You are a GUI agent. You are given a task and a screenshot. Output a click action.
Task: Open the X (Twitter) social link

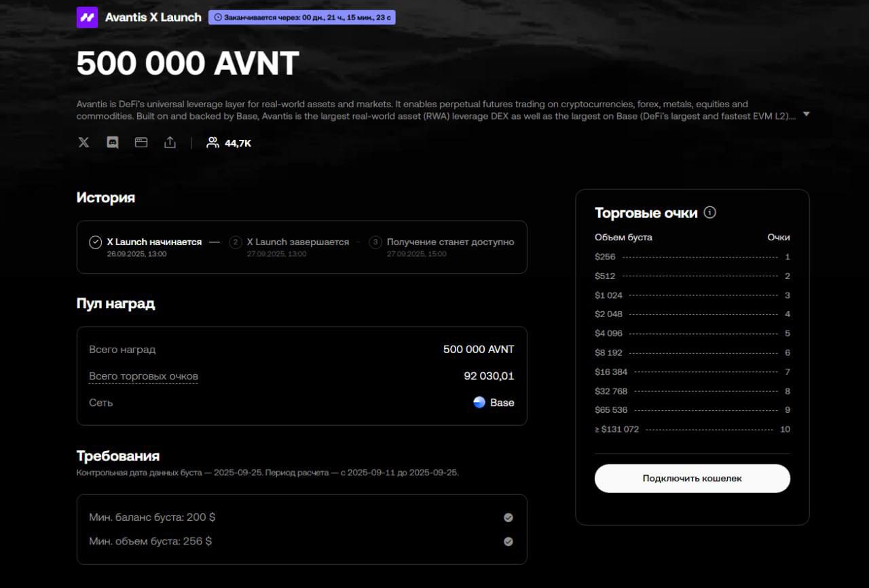pos(84,143)
